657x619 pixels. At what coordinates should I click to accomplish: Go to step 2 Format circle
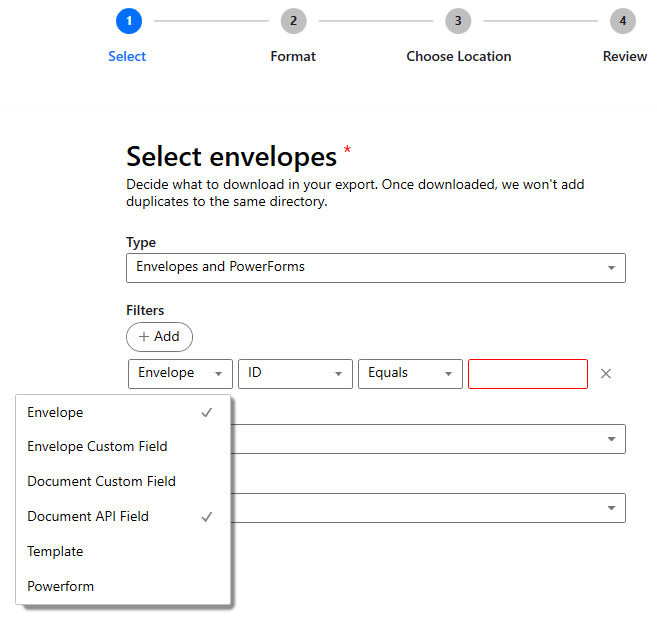(293, 21)
